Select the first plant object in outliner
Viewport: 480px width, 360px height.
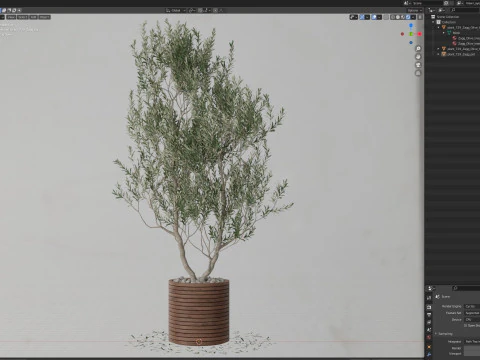tap(462, 27)
